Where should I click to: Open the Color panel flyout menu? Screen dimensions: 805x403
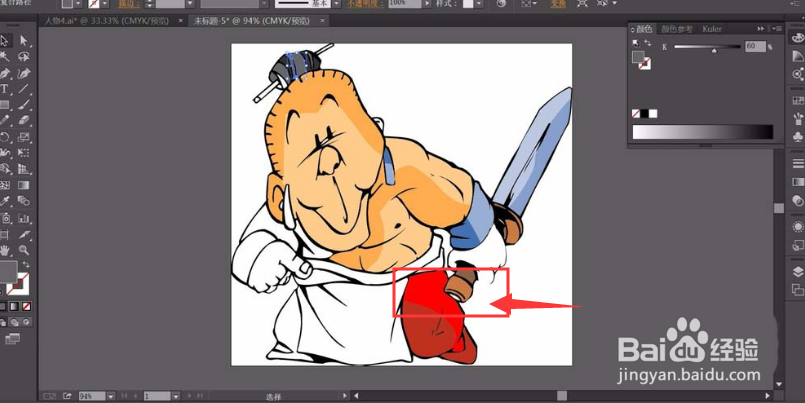[x=778, y=29]
